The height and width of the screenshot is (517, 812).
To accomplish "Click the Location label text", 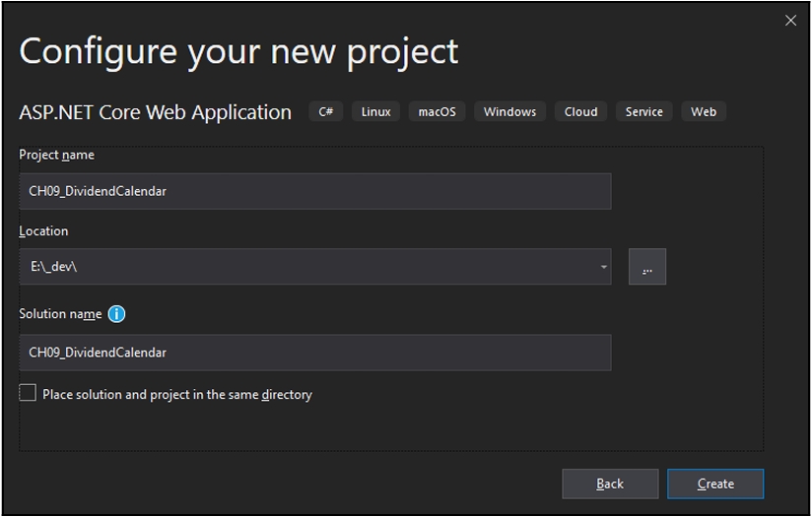I will pos(43,230).
